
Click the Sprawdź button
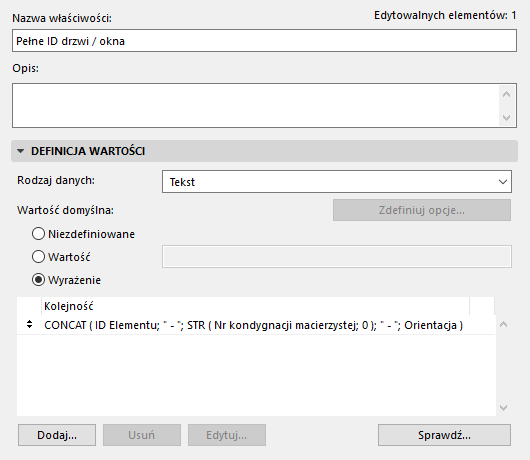tap(444, 435)
